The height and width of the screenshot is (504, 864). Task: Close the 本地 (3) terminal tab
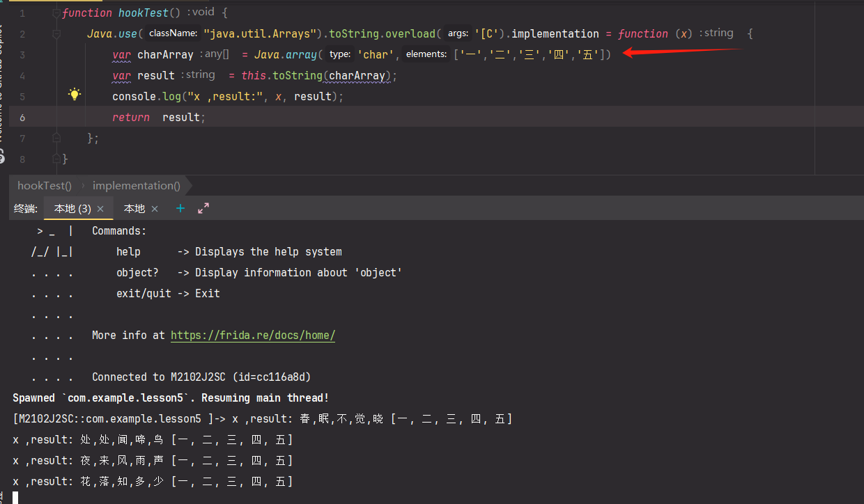coord(100,209)
